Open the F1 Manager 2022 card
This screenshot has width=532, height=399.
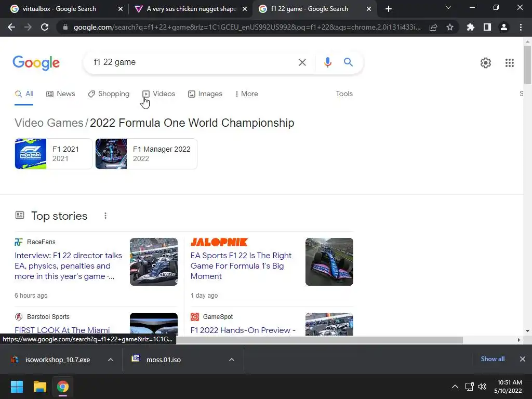(146, 154)
